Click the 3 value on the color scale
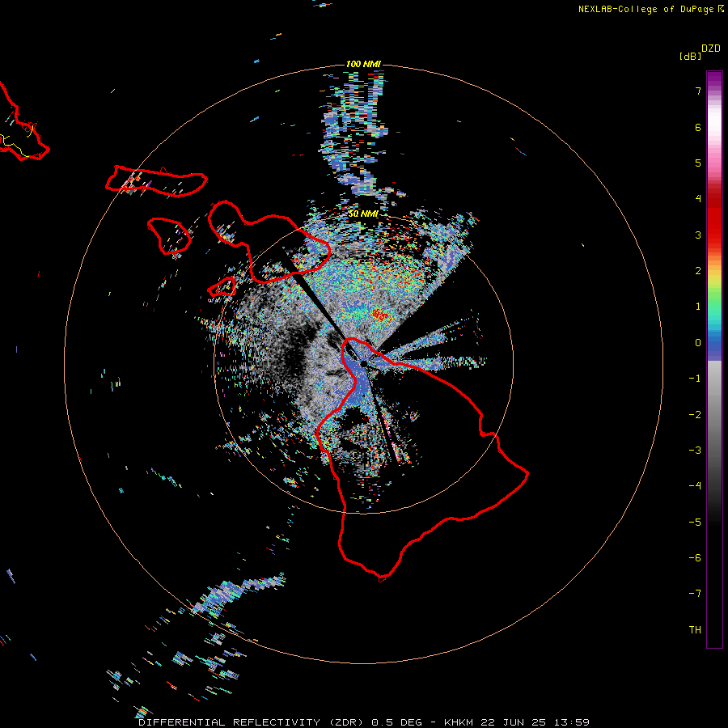This screenshot has height=728, width=728. pyautogui.click(x=698, y=235)
